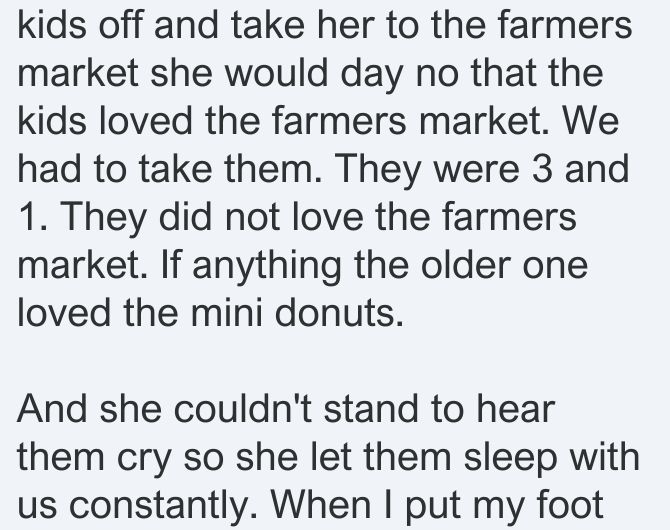Image resolution: width=670 pixels, height=530 pixels.
Task: Click the word 'not' in 'did not love'
Action: point(252,217)
